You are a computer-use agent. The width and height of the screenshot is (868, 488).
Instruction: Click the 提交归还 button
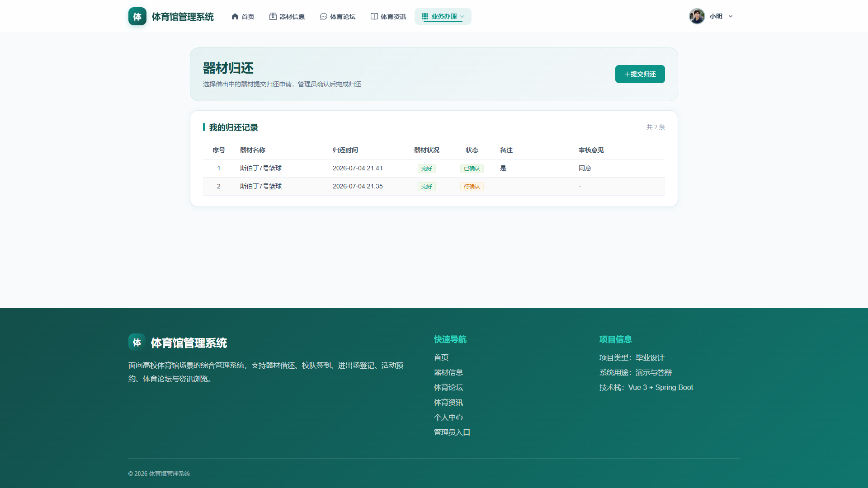pyautogui.click(x=640, y=74)
